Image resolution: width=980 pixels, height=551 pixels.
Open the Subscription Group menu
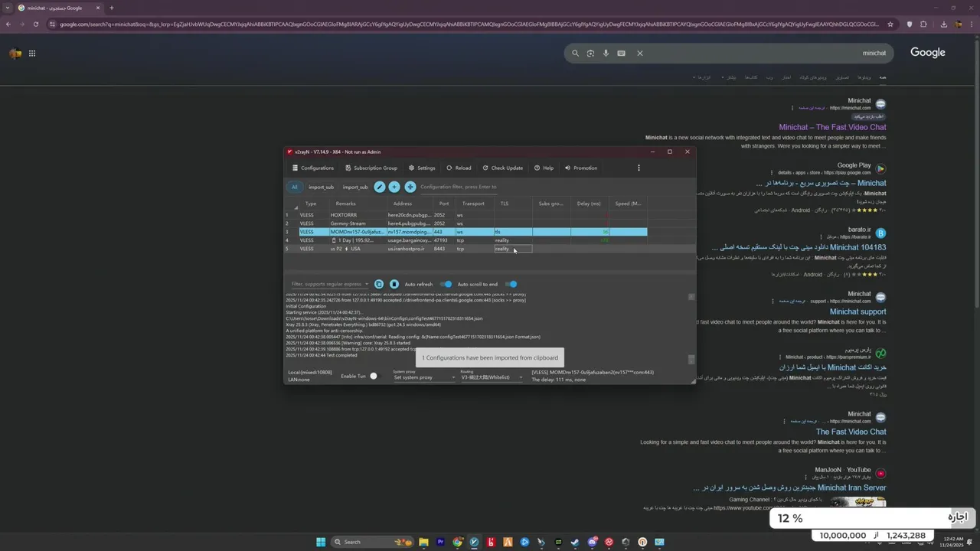coord(371,168)
